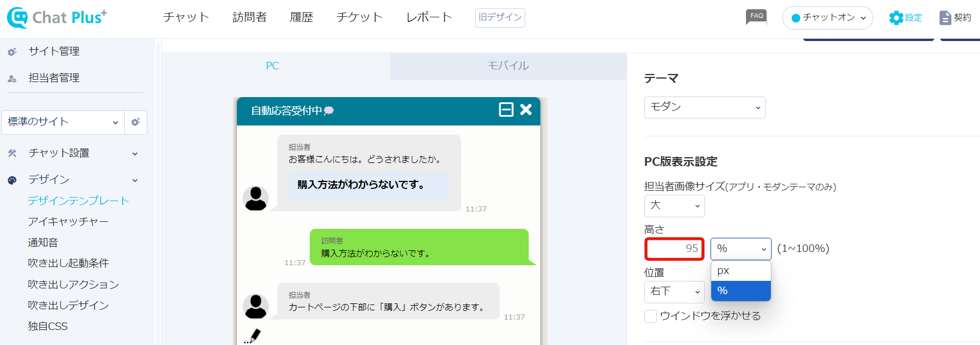Screen dimensions: 980x345
Task: Open the チャット top menu
Action: pyautogui.click(x=186, y=17)
